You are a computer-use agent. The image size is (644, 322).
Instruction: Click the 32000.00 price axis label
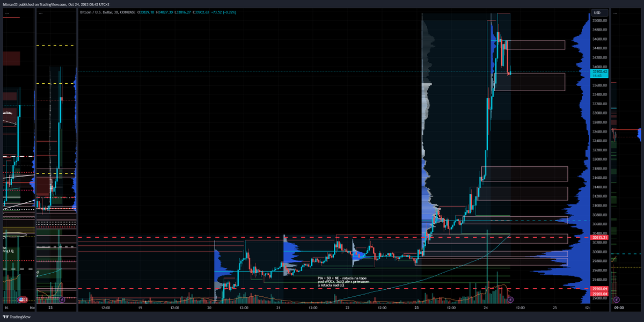(600, 159)
